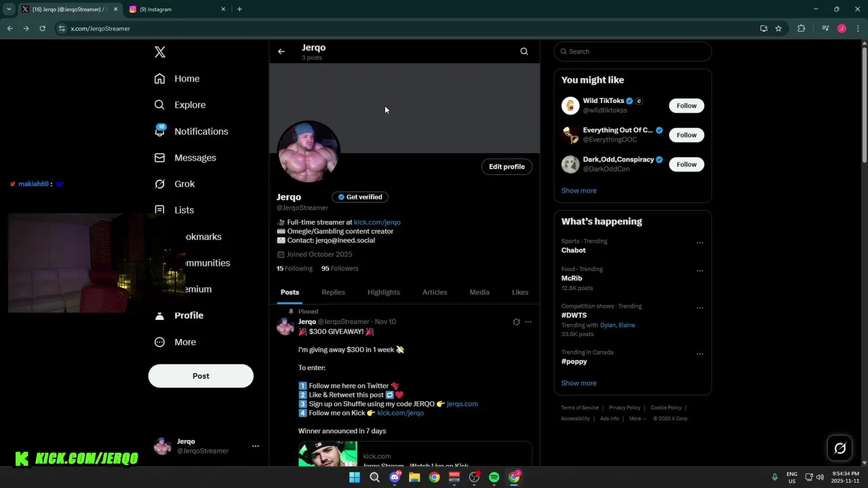868x488 pixels.
Task: Open the #DWTS trending topic
Action: (x=574, y=315)
